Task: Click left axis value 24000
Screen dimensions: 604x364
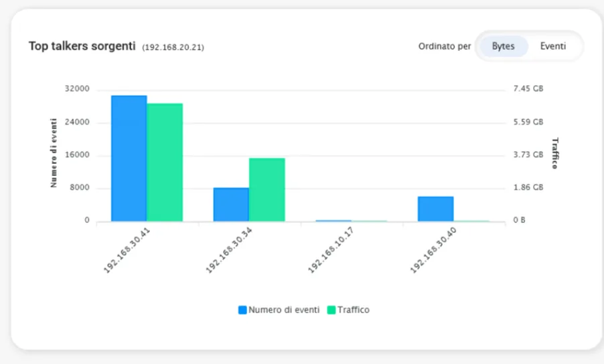Action: point(77,122)
